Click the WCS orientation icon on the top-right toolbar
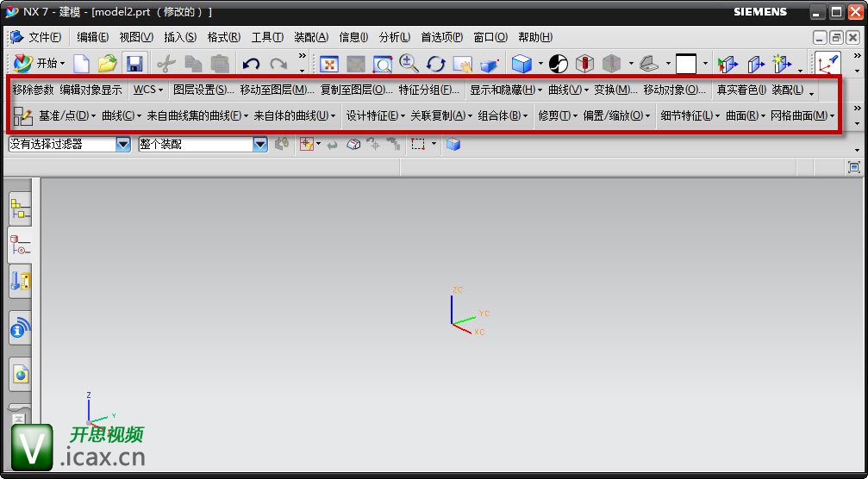This screenshot has height=479, width=868. tap(828, 64)
